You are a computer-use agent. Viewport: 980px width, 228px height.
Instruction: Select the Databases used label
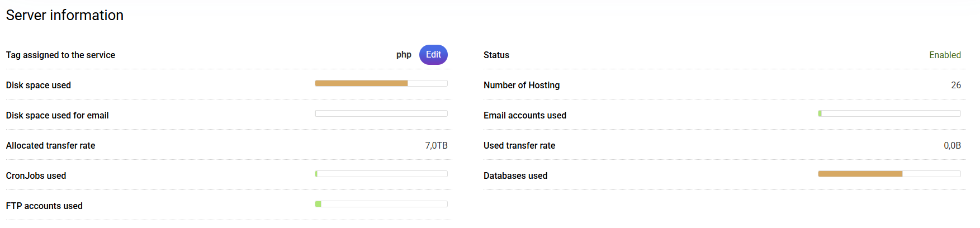(515, 175)
